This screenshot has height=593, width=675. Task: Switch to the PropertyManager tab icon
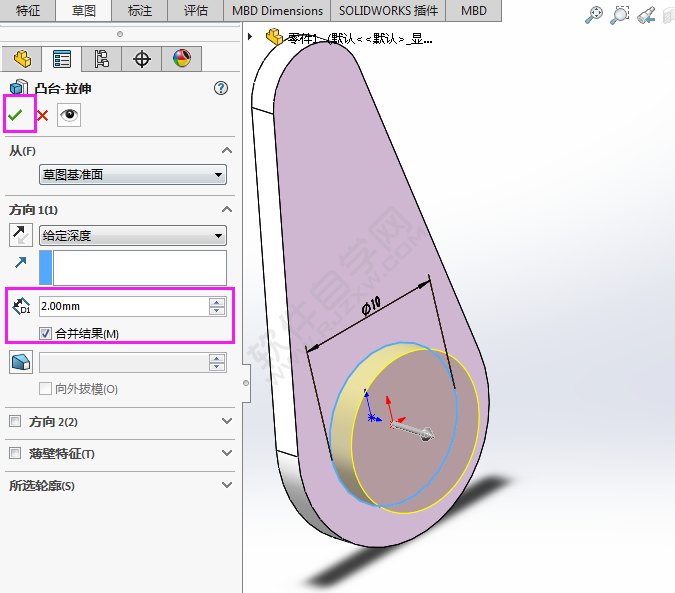pos(62,59)
